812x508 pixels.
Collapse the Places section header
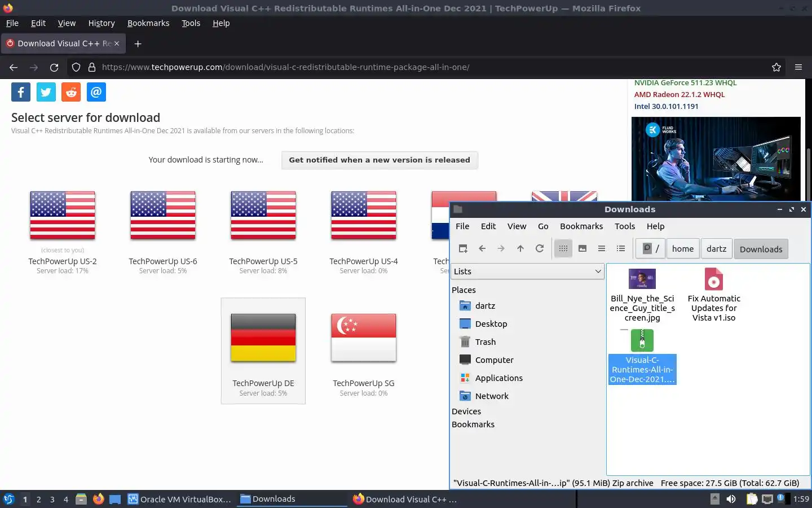pos(464,290)
